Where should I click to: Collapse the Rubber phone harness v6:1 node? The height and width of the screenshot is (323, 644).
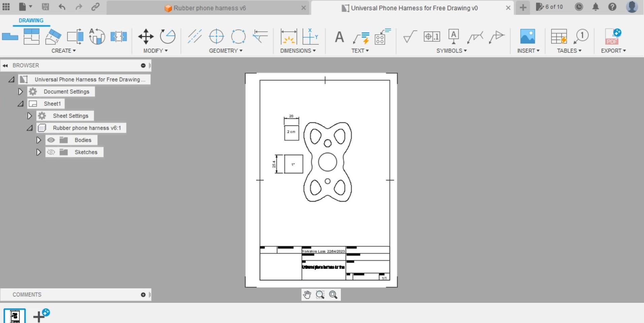click(x=30, y=128)
